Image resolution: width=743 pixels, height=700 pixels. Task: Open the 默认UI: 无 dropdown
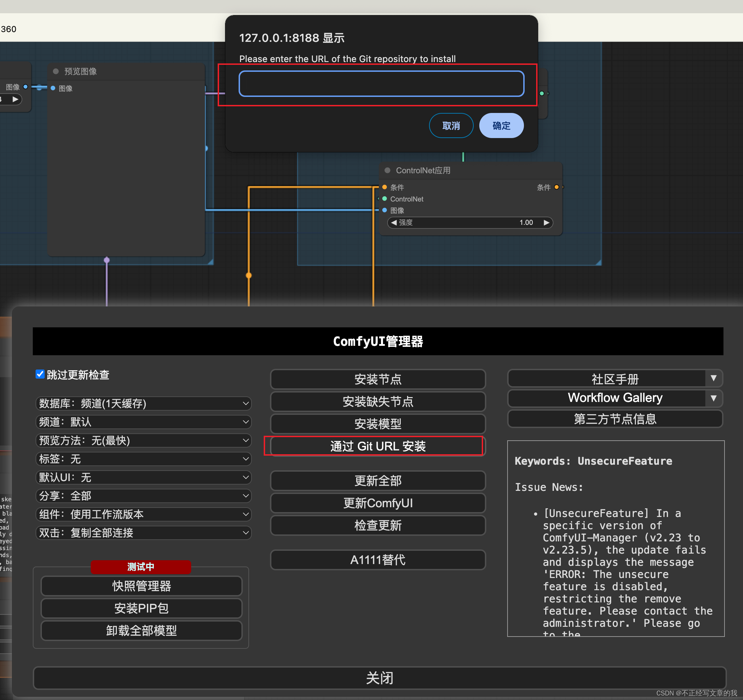click(x=143, y=477)
